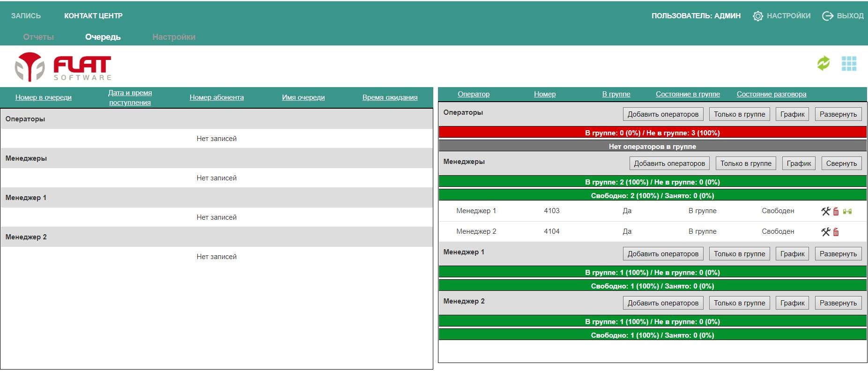
Task: Sort operators by 'Оператор' column header
Action: [x=474, y=94]
